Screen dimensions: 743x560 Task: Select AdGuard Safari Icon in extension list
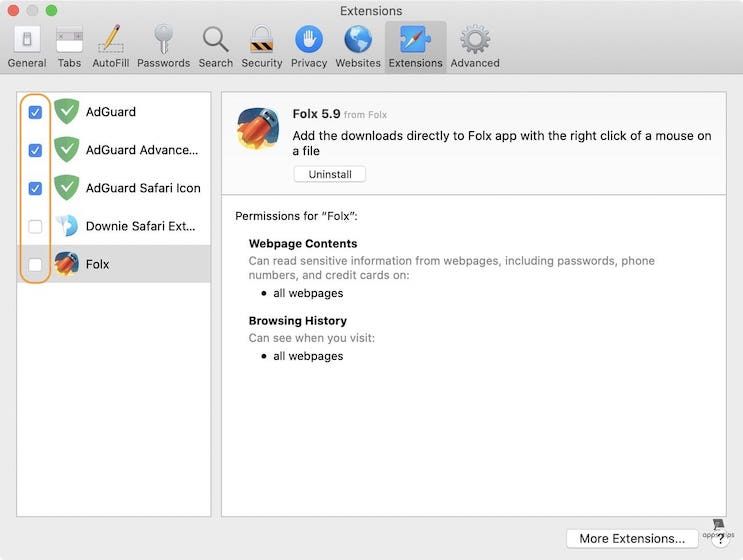coord(142,188)
